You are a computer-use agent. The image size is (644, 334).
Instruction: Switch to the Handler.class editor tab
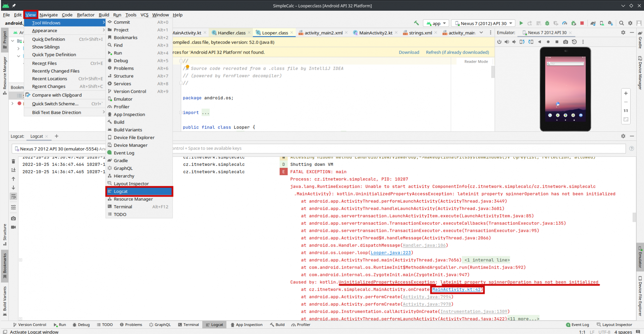coord(231,33)
